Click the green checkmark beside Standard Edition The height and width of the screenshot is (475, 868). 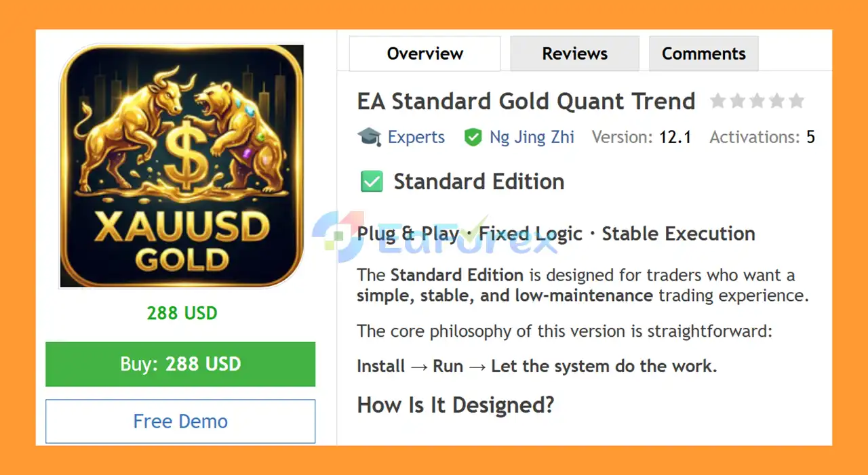point(372,182)
